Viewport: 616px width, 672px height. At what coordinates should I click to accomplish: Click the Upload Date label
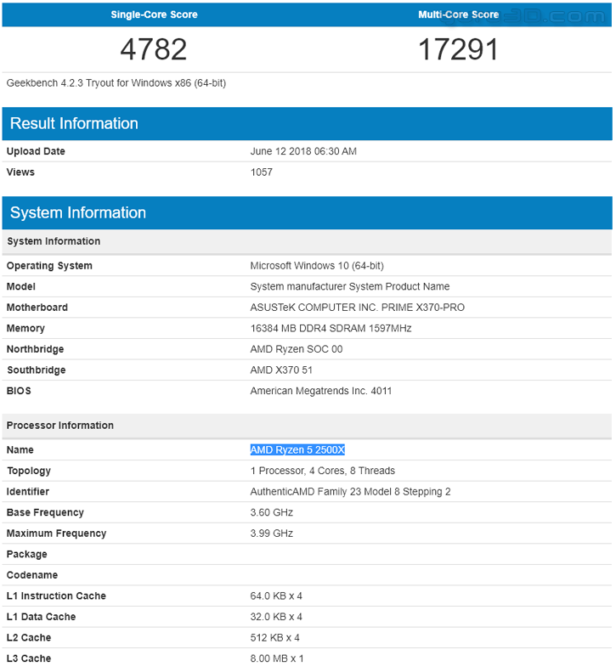tap(36, 151)
